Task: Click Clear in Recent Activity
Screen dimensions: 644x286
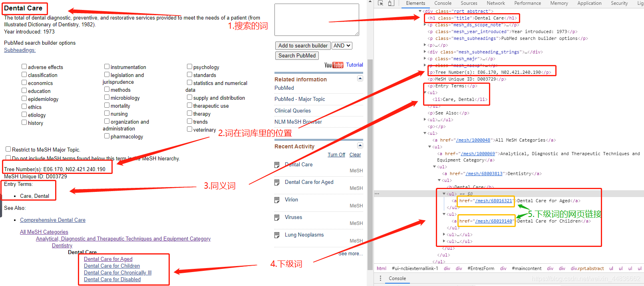Action: coord(355,155)
